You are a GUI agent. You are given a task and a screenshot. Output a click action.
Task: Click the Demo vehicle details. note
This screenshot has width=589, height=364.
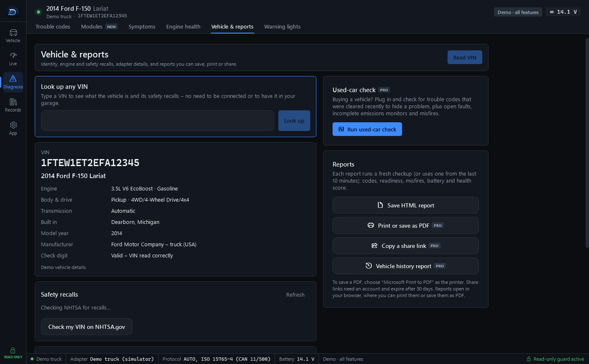click(x=64, y=267)
